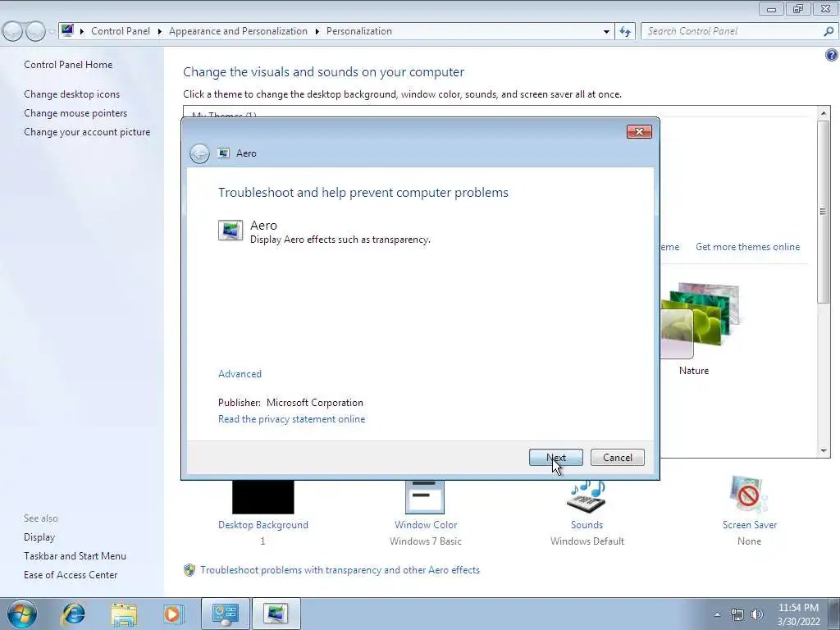Open Windows Explorer from taskbar
840x630 pixels.
click(124, 614)
